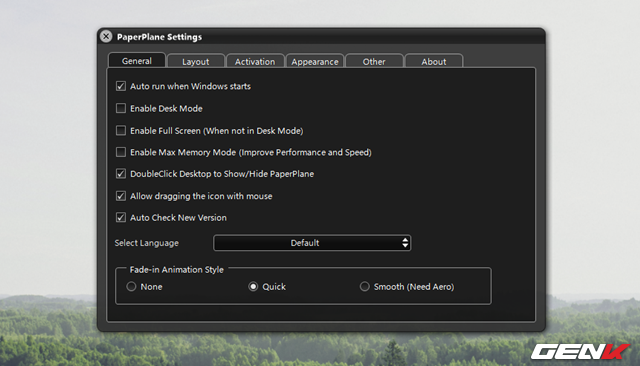Toggle Allow dragging the icon with mouse

121,196
